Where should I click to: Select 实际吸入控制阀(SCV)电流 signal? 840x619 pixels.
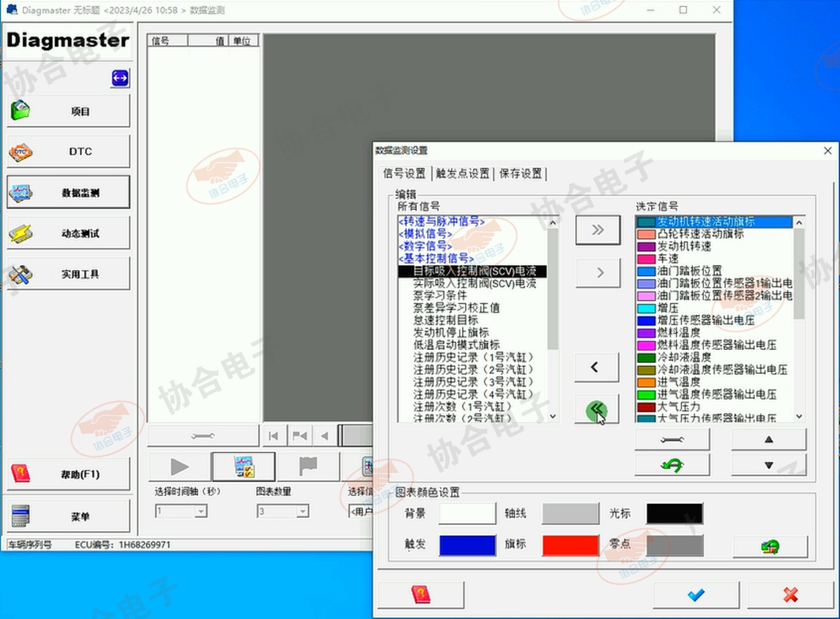474,283
